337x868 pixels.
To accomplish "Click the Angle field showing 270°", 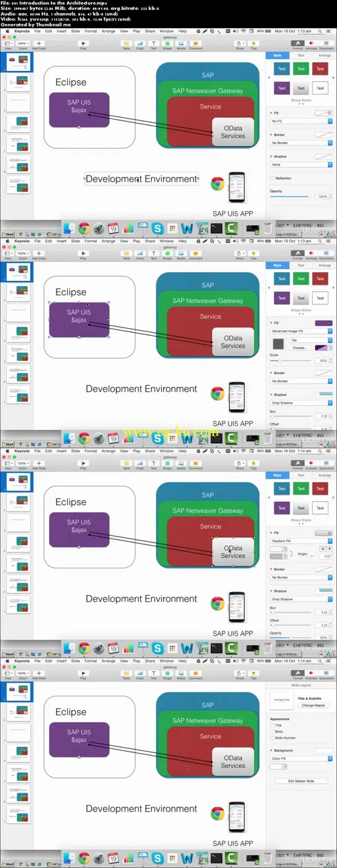I will pos(326,556).
